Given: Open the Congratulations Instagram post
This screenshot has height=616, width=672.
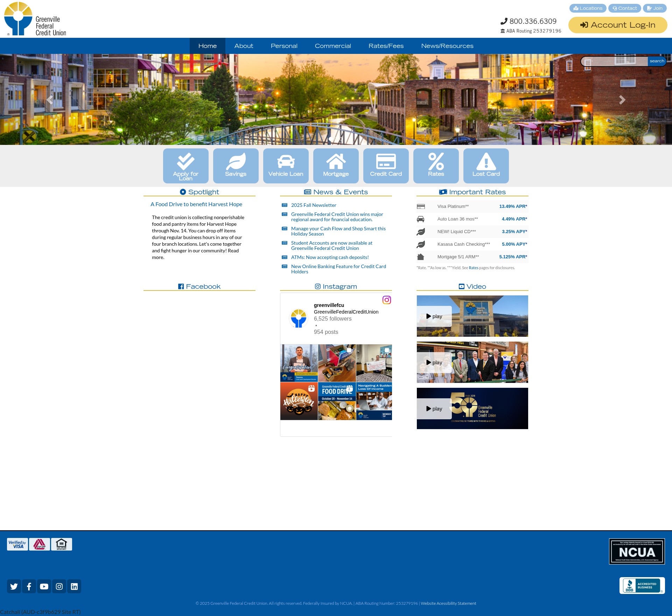Looking at the screenshot, I should pyautogui.click(x=299, y=363).
